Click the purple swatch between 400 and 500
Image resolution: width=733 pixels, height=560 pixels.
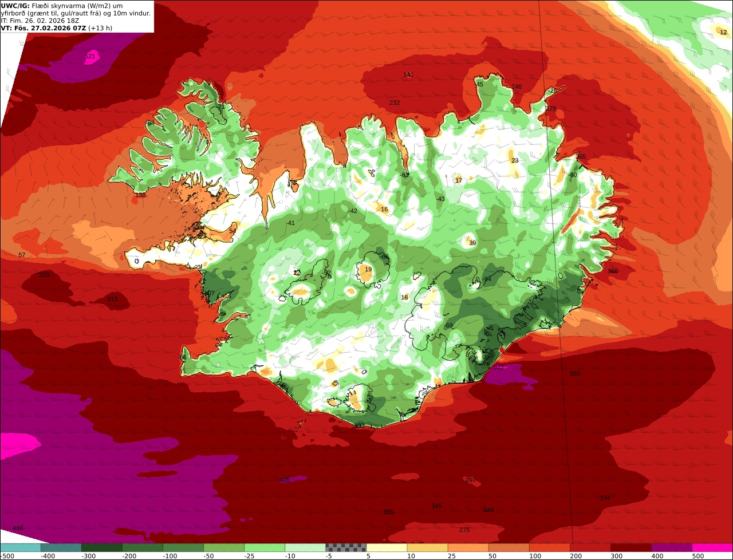pyautogui.click(x=671, y=547)
